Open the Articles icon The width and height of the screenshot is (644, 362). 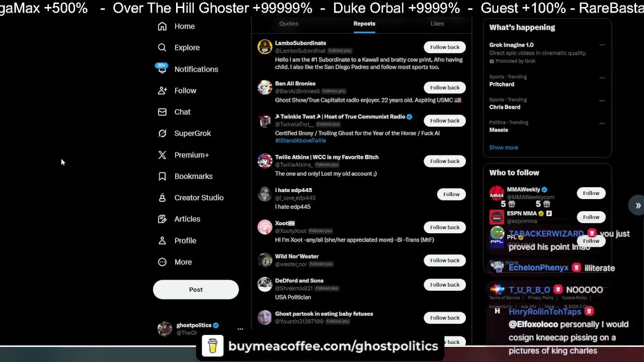click(162, 219)
